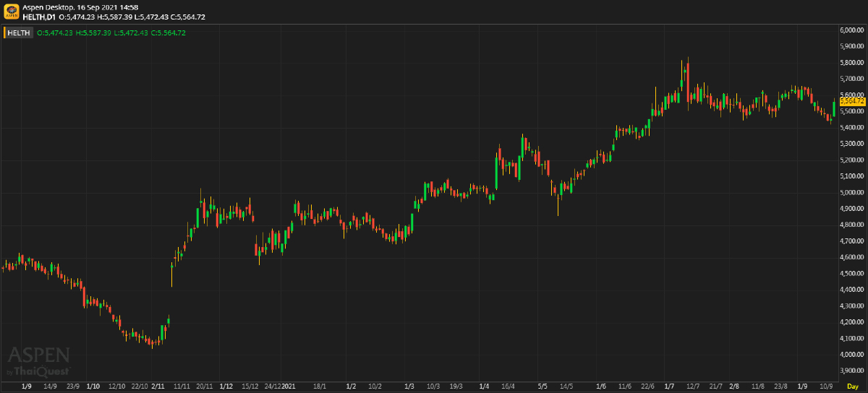
Task: Click the 18/1 date axis label
Action: pyautogui.click(x=319, y=386)
